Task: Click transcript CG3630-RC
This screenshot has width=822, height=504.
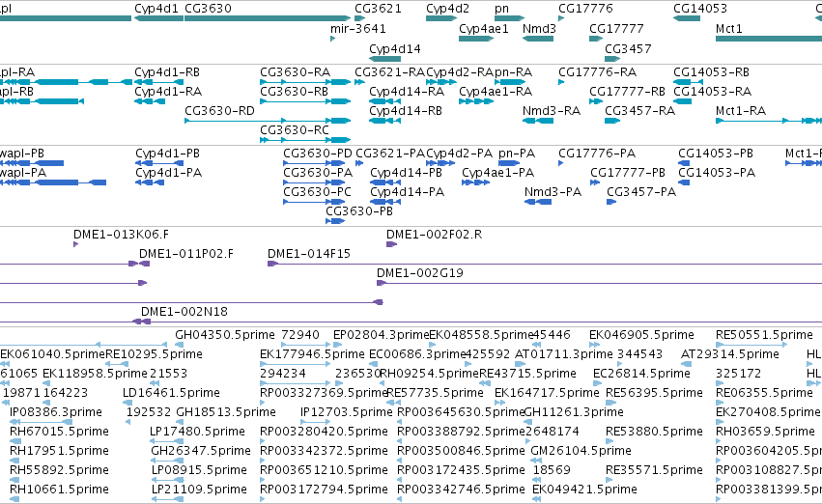Action: [x=295, y=130]
